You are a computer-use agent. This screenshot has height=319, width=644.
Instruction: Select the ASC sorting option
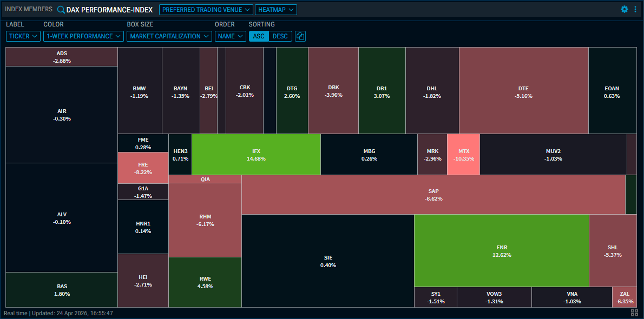pyautogui.click(x=259, y=36)
